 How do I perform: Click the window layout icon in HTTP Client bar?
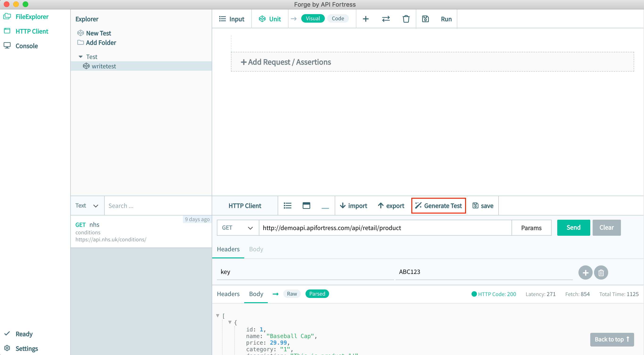click(306, 206)
